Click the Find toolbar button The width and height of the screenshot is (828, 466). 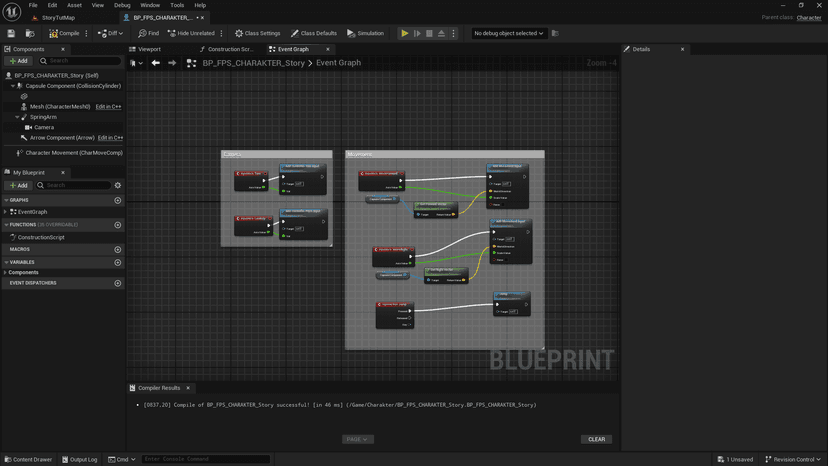[x=148, y=33]
